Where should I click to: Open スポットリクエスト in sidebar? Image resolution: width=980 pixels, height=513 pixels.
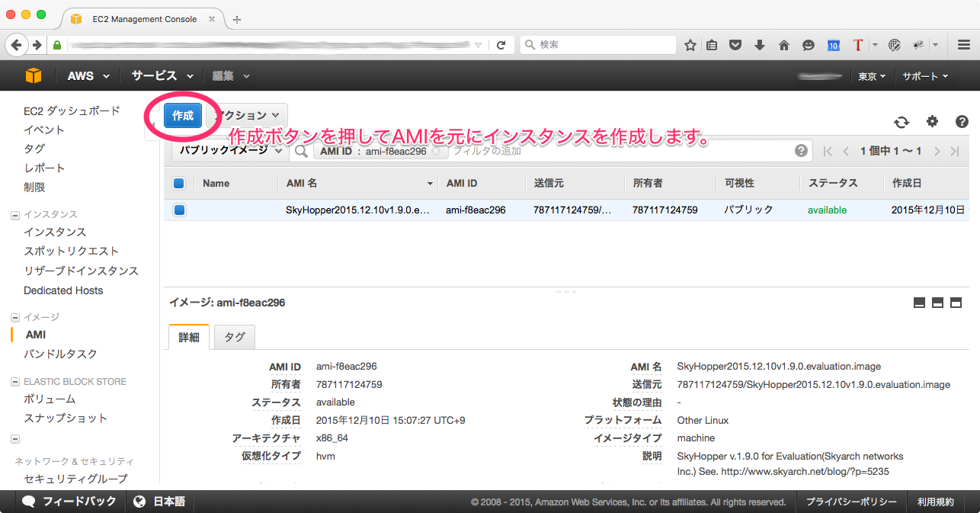(x=72, y=251)
